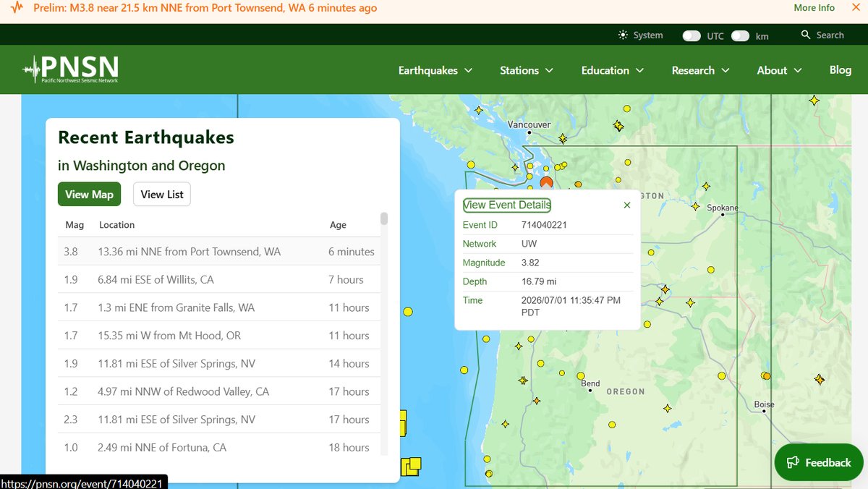Select the Granite Falls, WA earthquake row

(218, 307)
